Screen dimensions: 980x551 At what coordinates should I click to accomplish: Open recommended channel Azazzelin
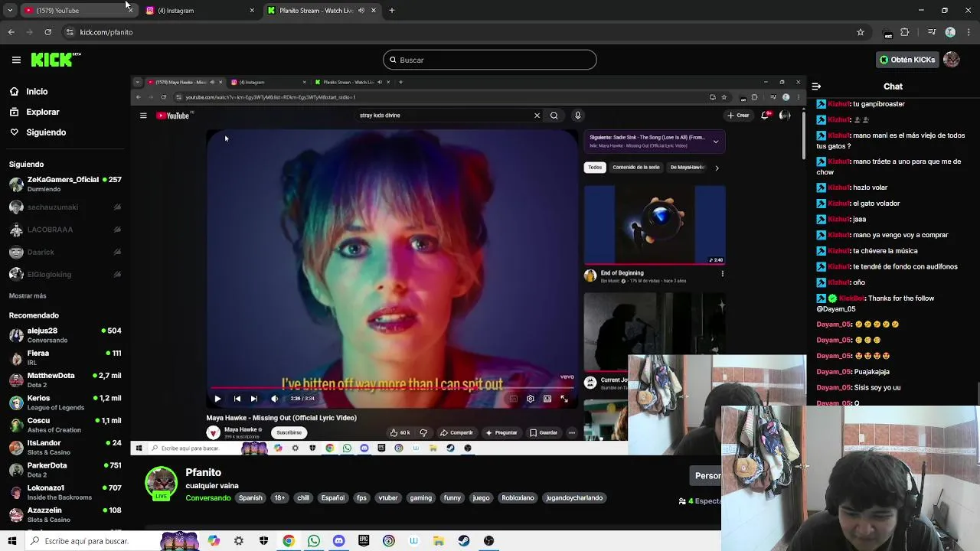pyautogui.click(x=65, y=514)
